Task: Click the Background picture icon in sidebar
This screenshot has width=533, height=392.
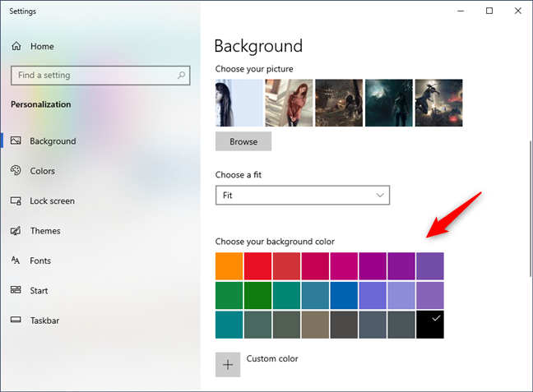Action: tap(16, 141)
